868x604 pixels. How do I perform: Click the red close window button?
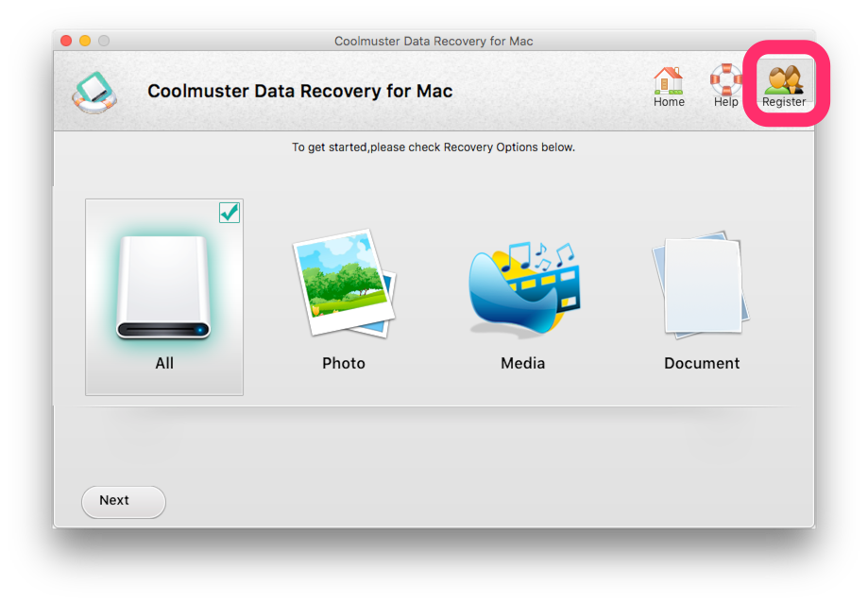click(x=66, y=41)
